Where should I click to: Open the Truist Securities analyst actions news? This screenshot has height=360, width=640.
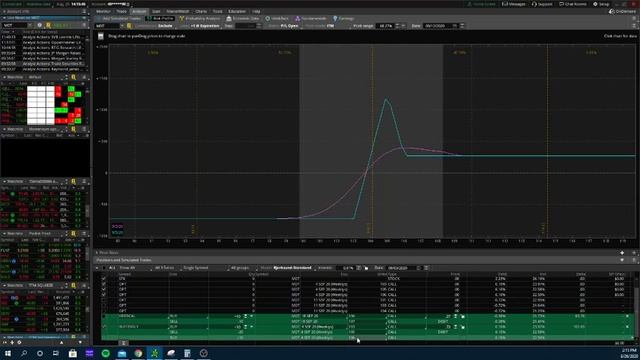click(x=53, y=64)
